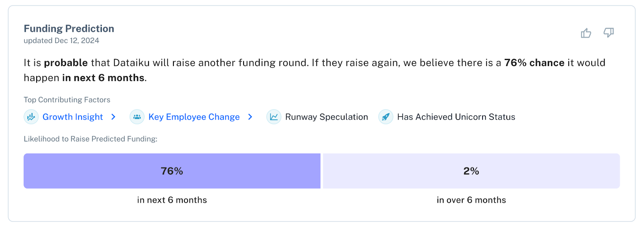
Task: Expand Growth Insight using its chevron
Action: tap(114, 117)
